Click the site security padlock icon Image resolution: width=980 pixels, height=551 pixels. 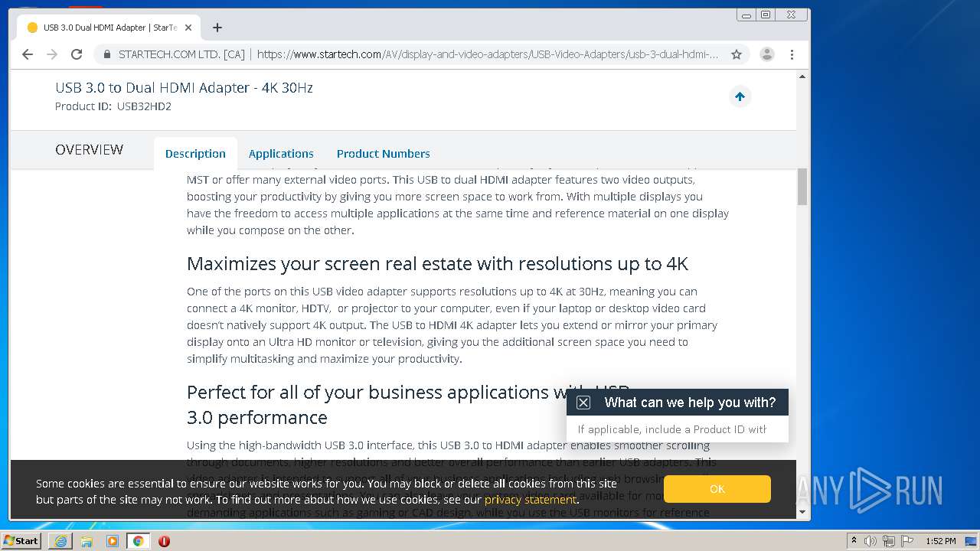[106, 54]
